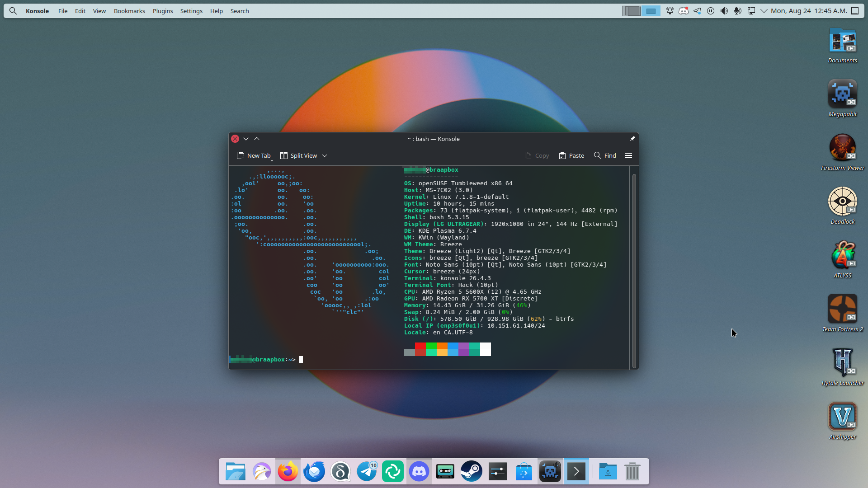
Task: Select the Konsole icon in the dock
Action: pyautogui.click(x=576, y=472)
